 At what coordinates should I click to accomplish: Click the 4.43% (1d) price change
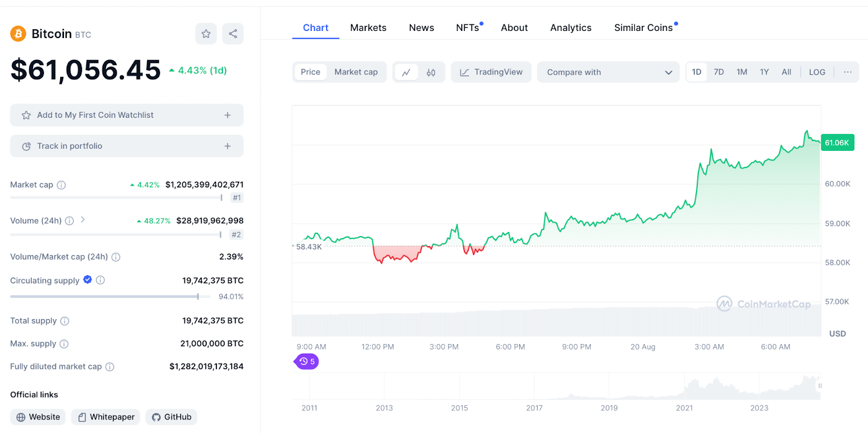click(198, 71)
